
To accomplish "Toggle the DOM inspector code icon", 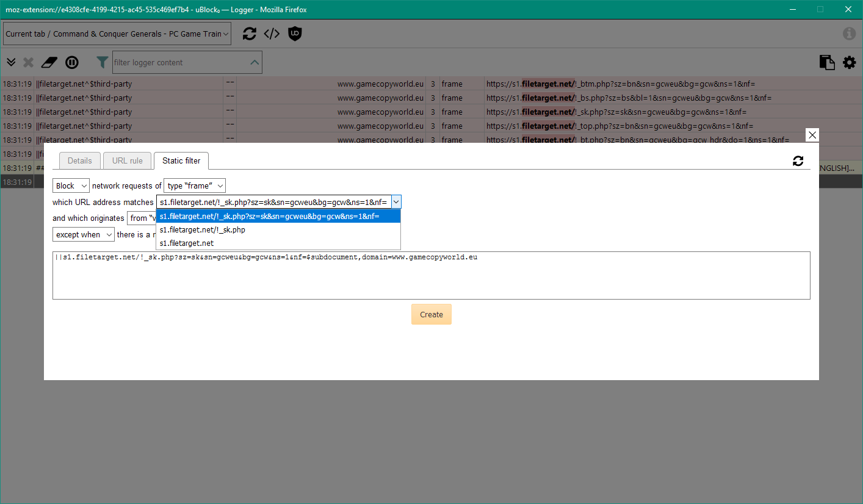I will click(x=272, y=34).
